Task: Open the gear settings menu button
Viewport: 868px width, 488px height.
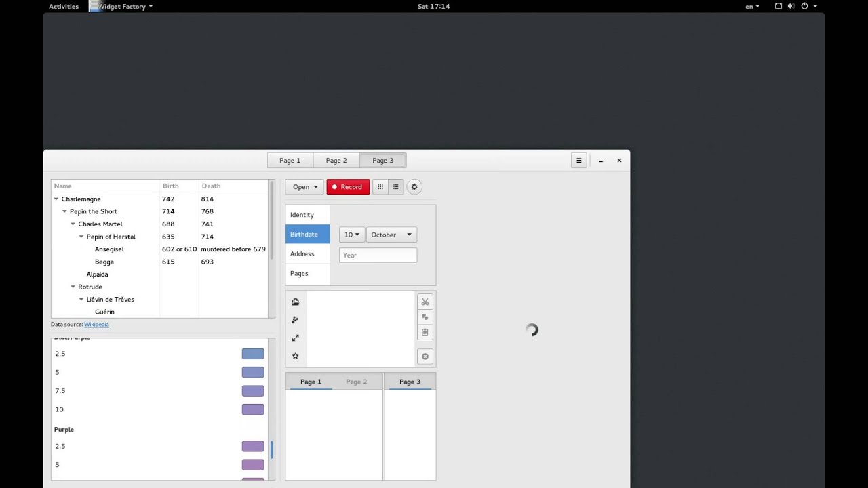Action: point(414,187)
